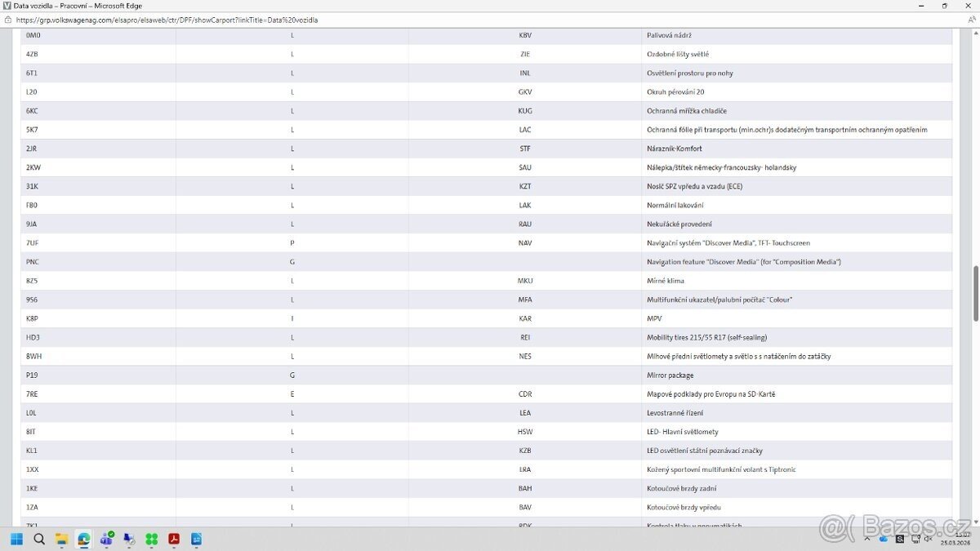Click the green four-leaf clover taskbar icon
Image resolution: width=980 pixels, height=551 pixels.
[151, 539]
